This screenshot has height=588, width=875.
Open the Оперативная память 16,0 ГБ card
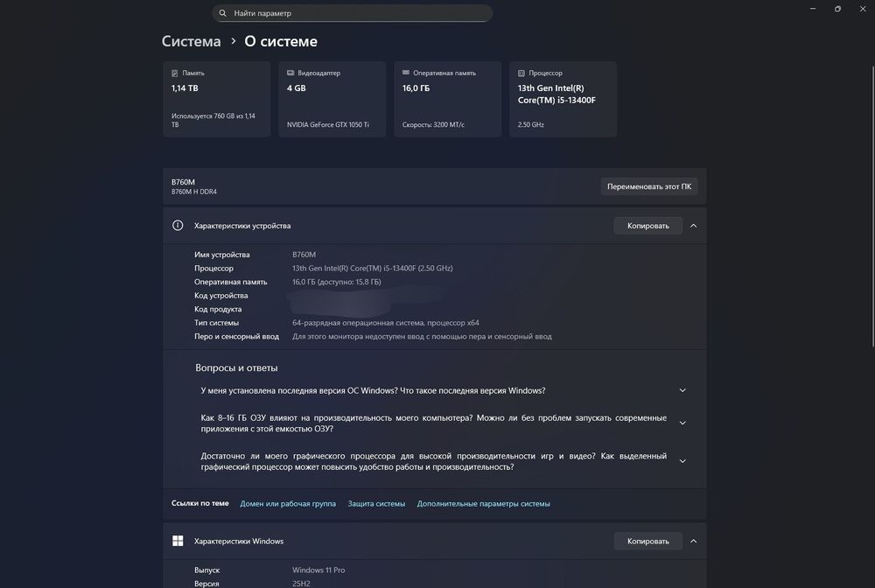447,99
